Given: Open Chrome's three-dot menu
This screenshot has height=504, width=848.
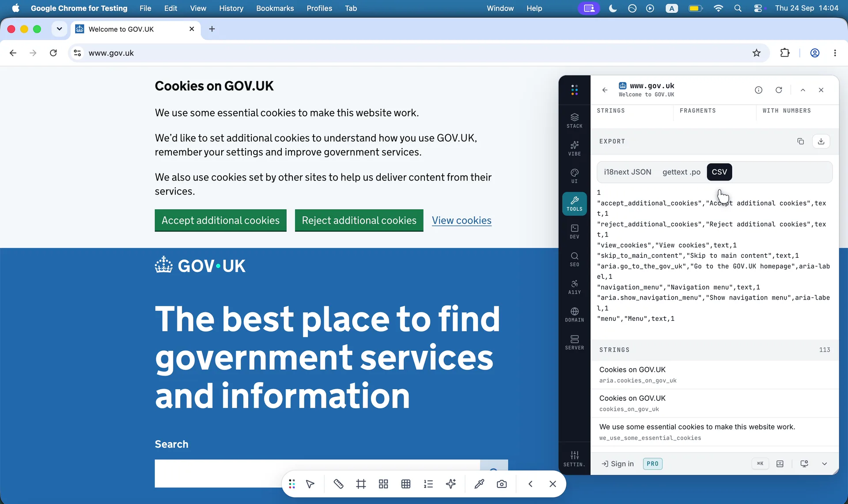Looking at the screenshot, I should coord(835,53).
